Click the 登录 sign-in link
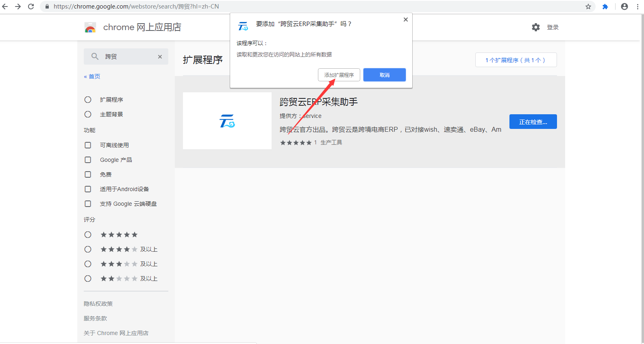Viewport: 644px width, 344px height. pyautogui.click(x=553, y=27)
